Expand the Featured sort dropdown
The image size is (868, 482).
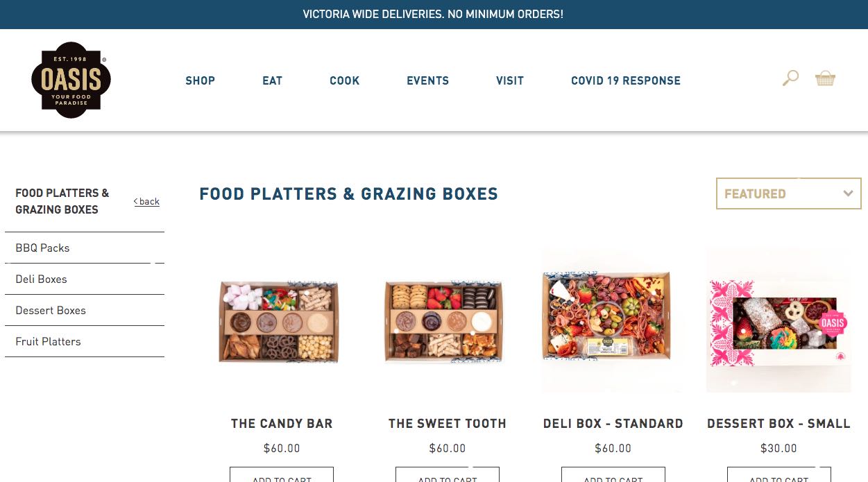(788, 193)
